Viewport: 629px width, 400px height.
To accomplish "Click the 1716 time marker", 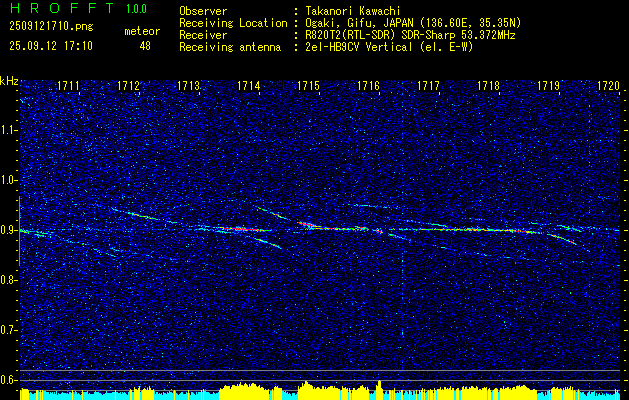I will 368,85.
